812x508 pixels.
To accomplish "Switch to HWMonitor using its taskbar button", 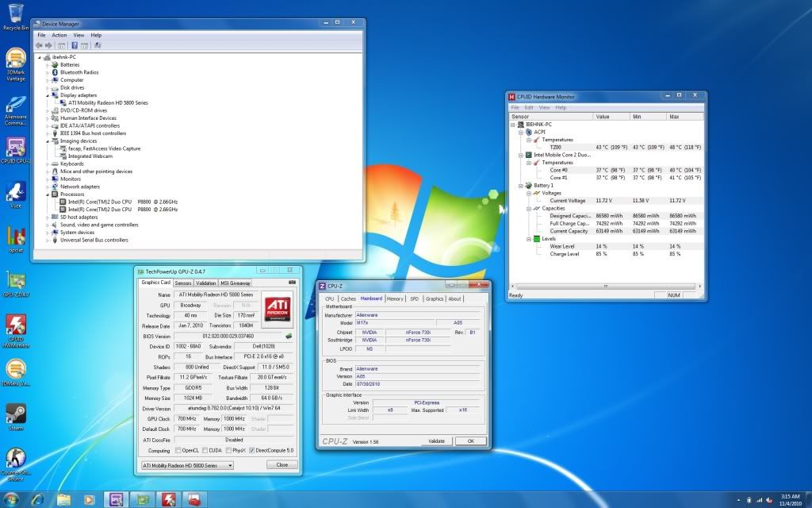I will click(x=168, y=500).
